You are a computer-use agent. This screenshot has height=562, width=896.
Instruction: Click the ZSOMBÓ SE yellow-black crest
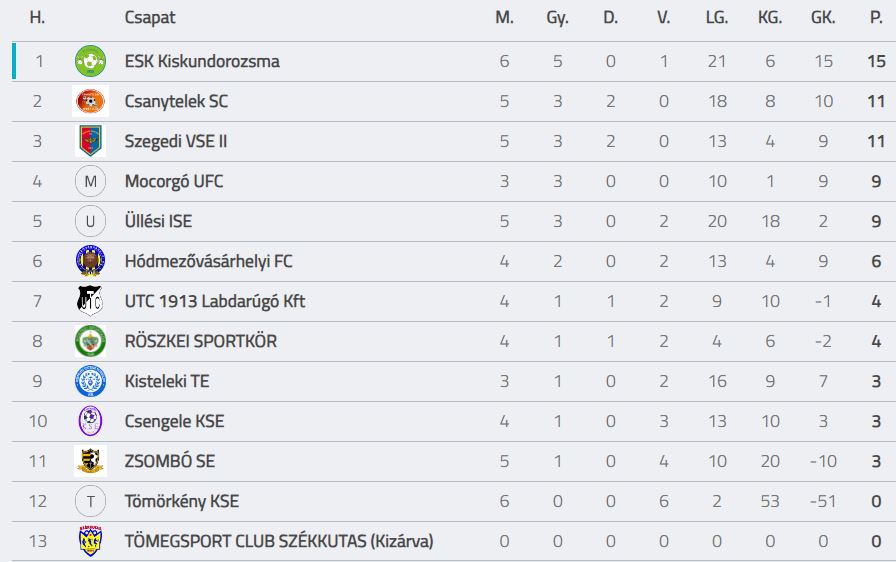(90, 461)
